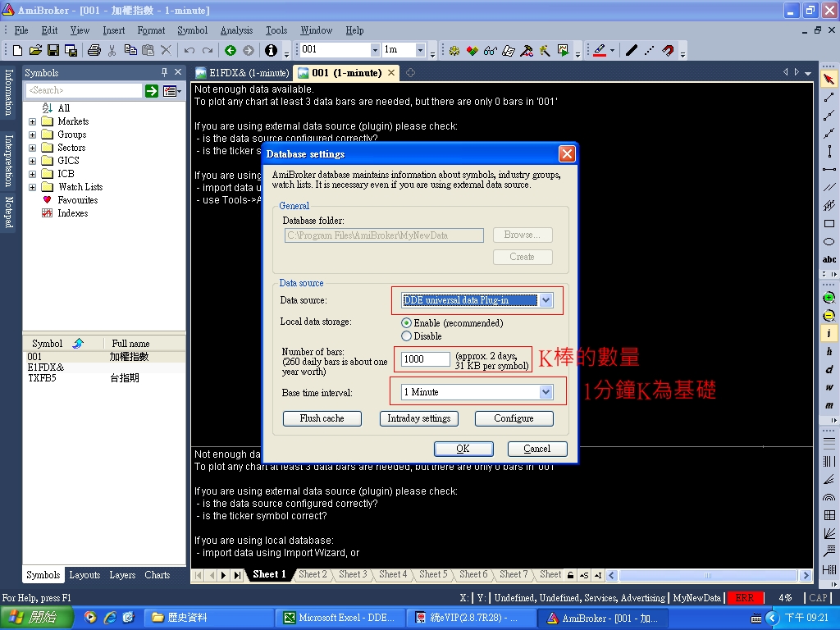Screen dimensions: 840x630
Task: Select the black thick line style icon
Action: (632, 50)
